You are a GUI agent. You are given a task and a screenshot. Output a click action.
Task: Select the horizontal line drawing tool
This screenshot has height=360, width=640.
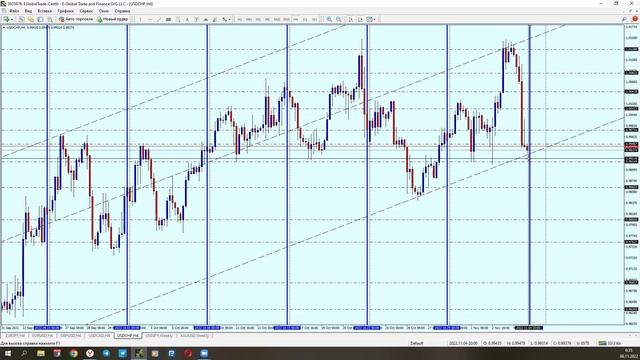pyautogui.click(x=150, y=19)
